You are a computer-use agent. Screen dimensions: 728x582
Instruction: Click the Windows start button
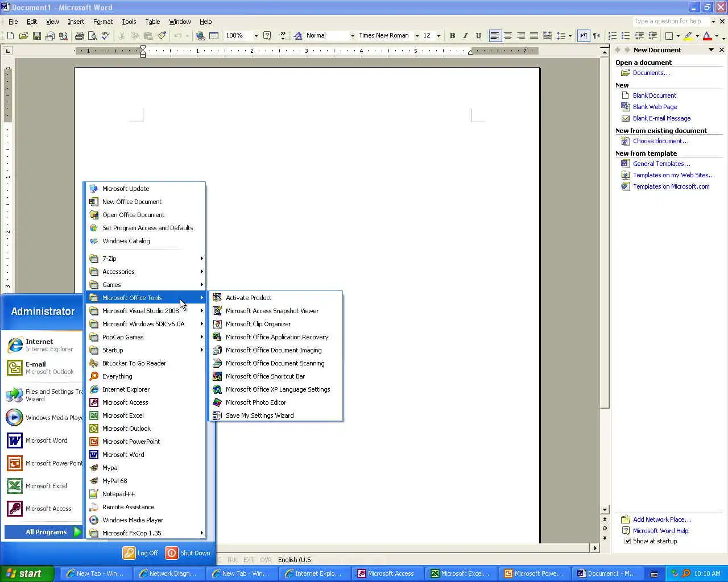point(27,573)
